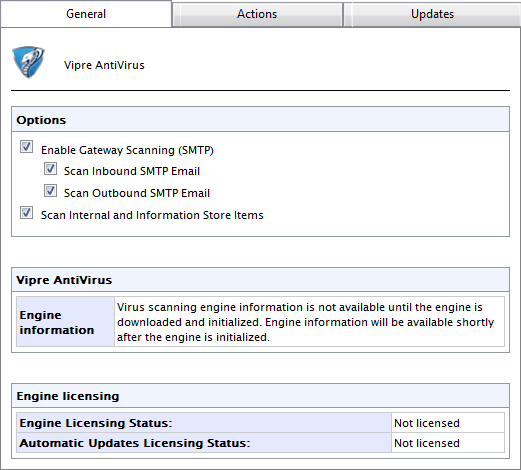Toggle Scan Internal and Information Store Items
The image size is (521, 470).
click(x=26, y=213)
